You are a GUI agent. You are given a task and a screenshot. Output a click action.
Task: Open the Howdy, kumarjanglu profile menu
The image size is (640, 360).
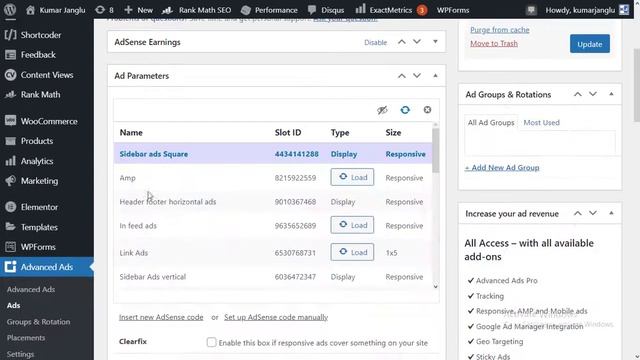coord(587,10)
